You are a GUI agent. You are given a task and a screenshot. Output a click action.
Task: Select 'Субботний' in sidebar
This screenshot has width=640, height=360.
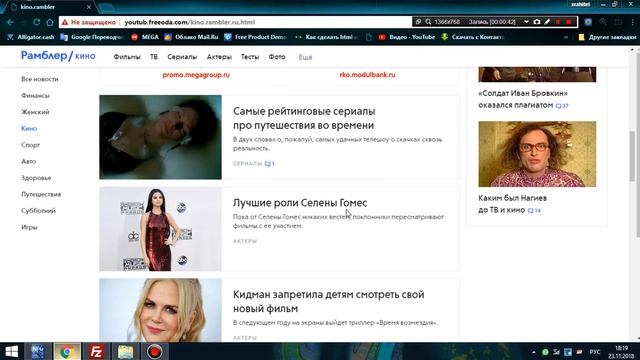tap(38, 211)
